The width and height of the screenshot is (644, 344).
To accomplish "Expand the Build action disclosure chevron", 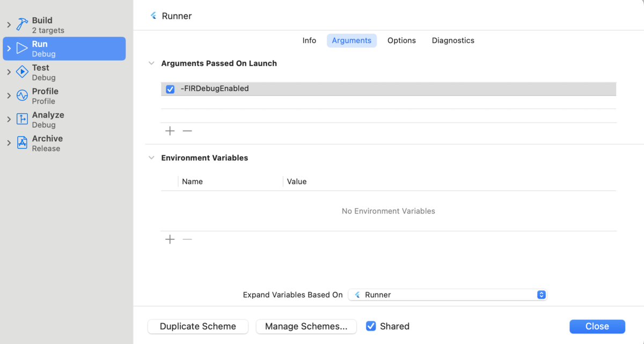I will click(x=9, y=25).
